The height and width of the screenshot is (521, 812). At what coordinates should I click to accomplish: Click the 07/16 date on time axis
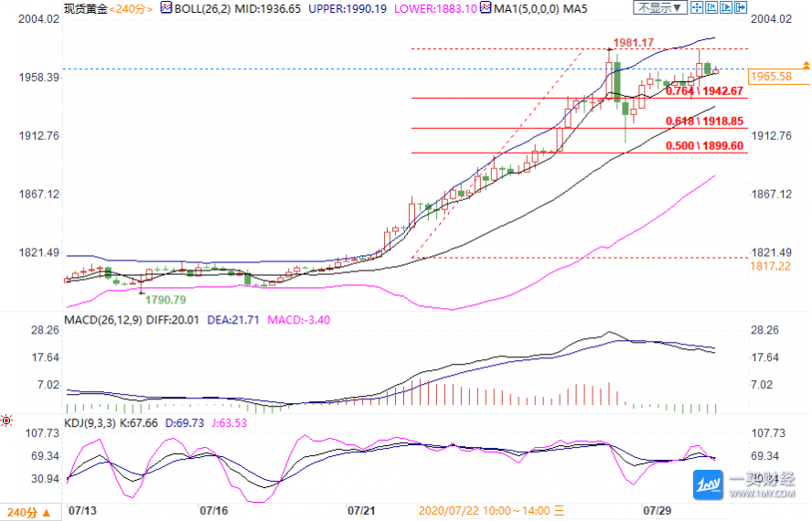pos(214,511)
